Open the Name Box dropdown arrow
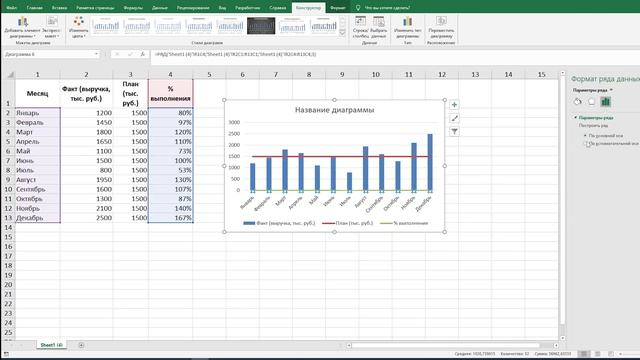Viewport: 640px width, 360px height. click(96, 54)
